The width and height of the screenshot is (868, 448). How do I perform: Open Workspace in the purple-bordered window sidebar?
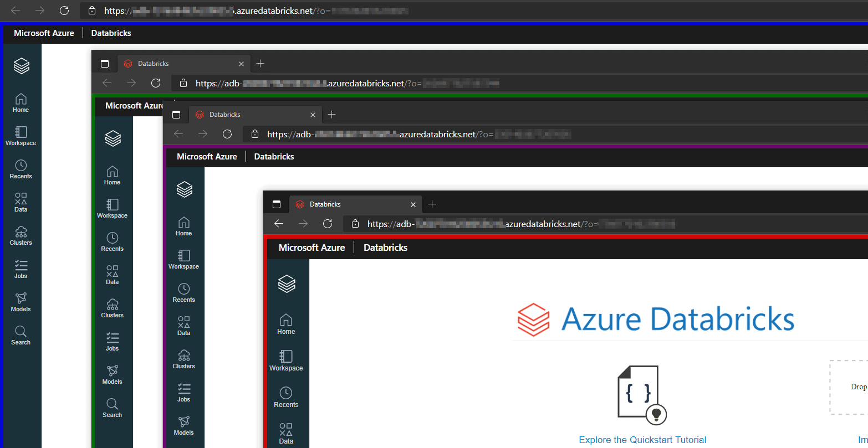(183, 260)
